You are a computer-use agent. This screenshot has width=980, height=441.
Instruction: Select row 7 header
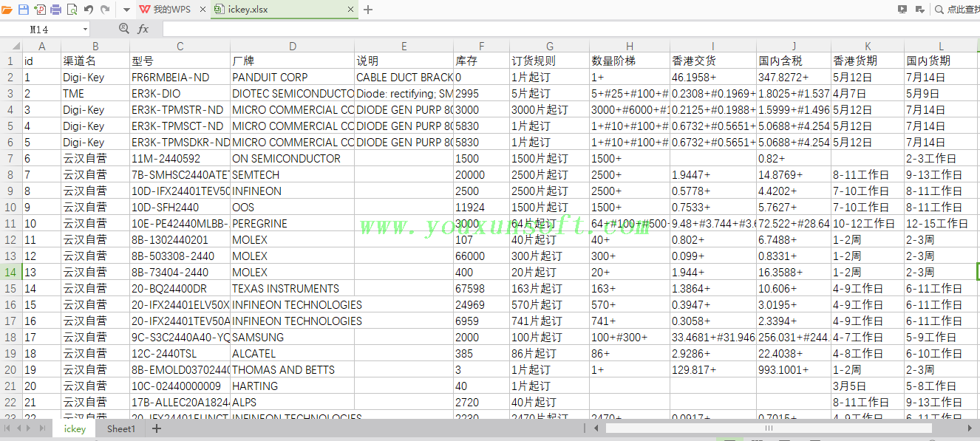10,158
